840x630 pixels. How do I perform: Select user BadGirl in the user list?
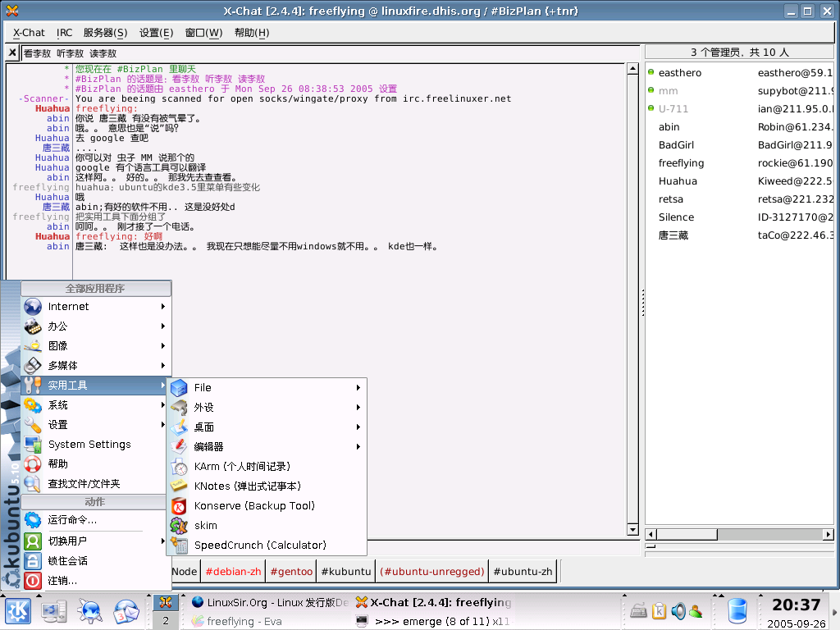click(x=740, y=145)
